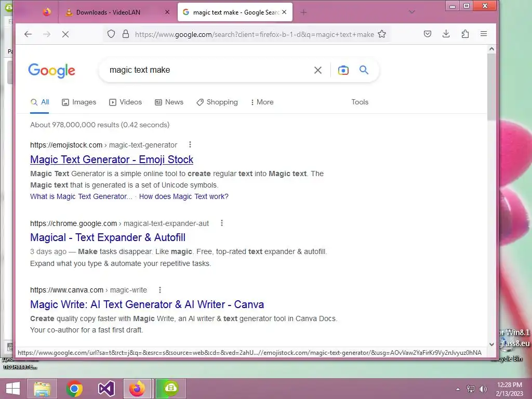Click the Google logo
The width and height of the screenshot is (532, 399).
coord(51,71)
